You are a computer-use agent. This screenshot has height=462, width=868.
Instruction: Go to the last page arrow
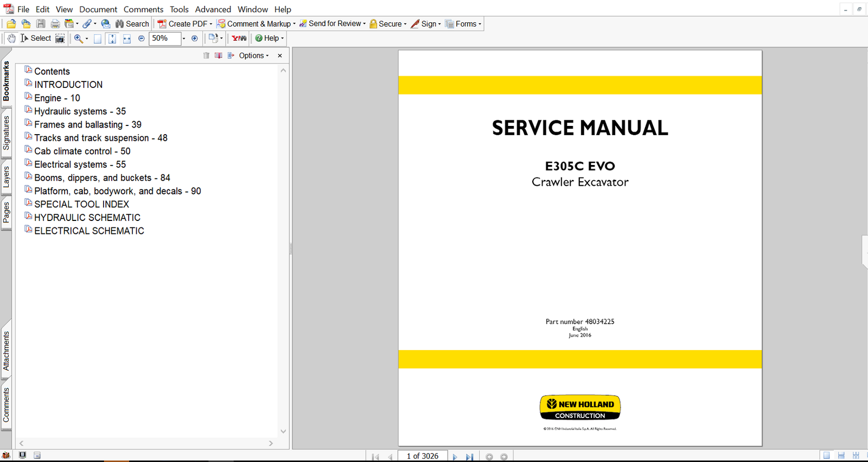470,457
